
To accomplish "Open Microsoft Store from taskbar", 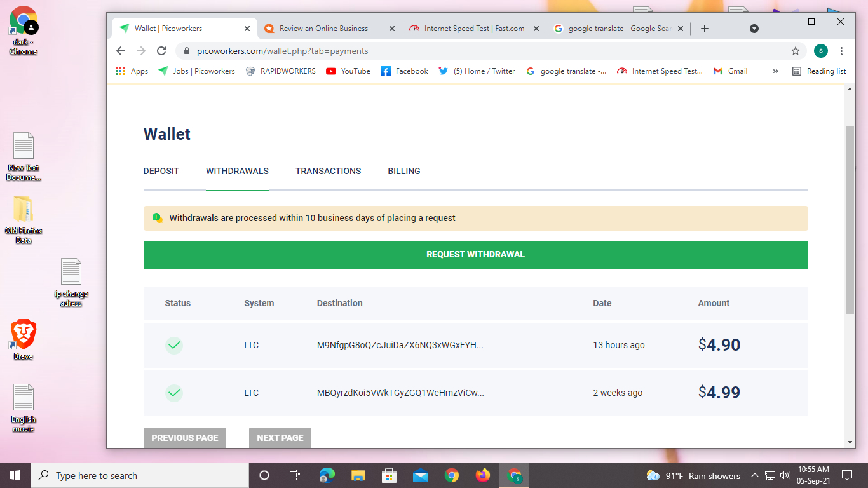I will [x=390, y=475].
